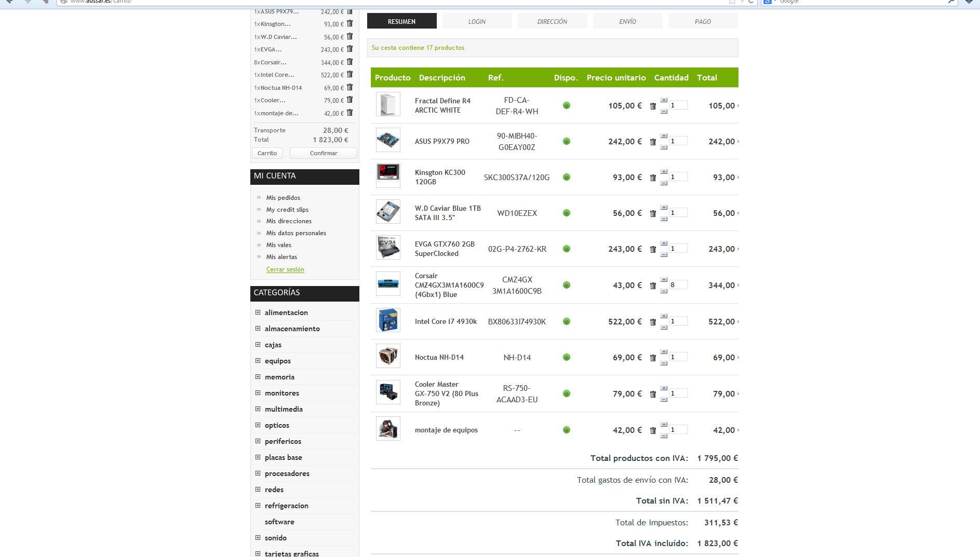Open Mis alertas link
Image resolution: width=980 pixels, height=557 pixels.
281,257
